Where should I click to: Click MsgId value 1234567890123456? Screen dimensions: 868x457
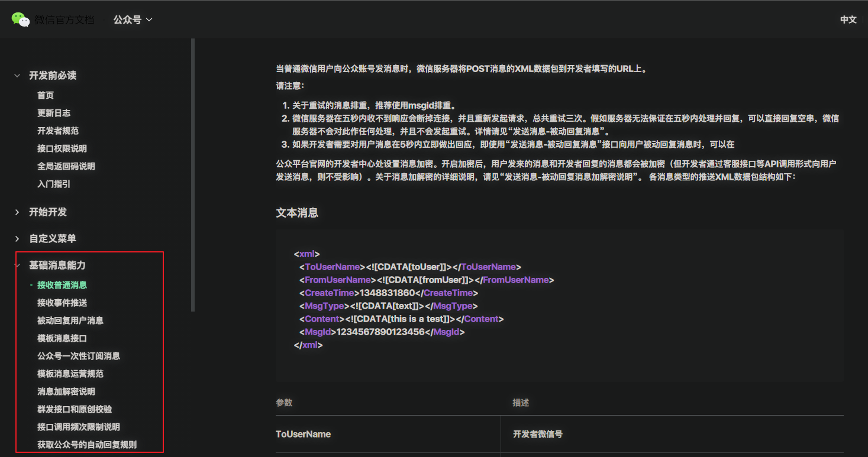[x=380, y=332]
